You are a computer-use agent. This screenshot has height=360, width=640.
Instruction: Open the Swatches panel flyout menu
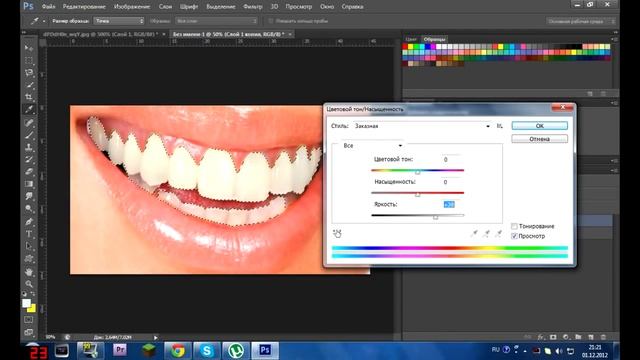[x=614, y=39]
